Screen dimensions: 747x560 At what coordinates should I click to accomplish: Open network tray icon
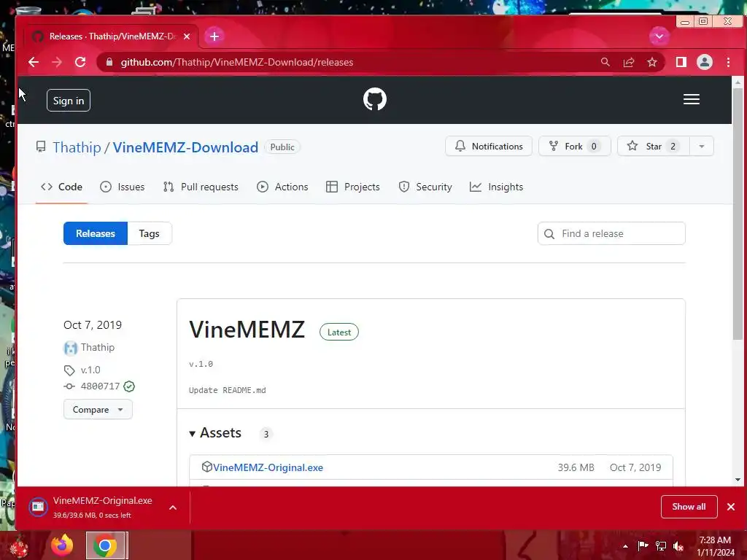(x=661, y=546)
